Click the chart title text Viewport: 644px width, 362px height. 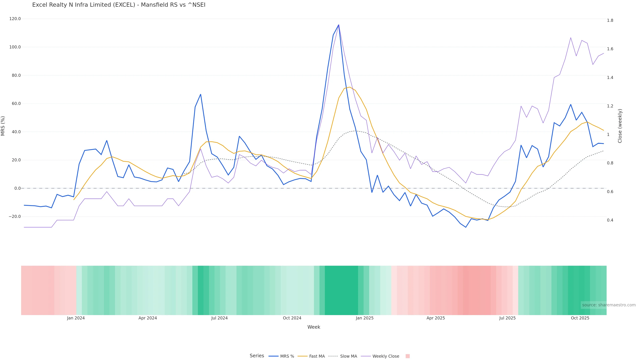(x=119, y=5)
